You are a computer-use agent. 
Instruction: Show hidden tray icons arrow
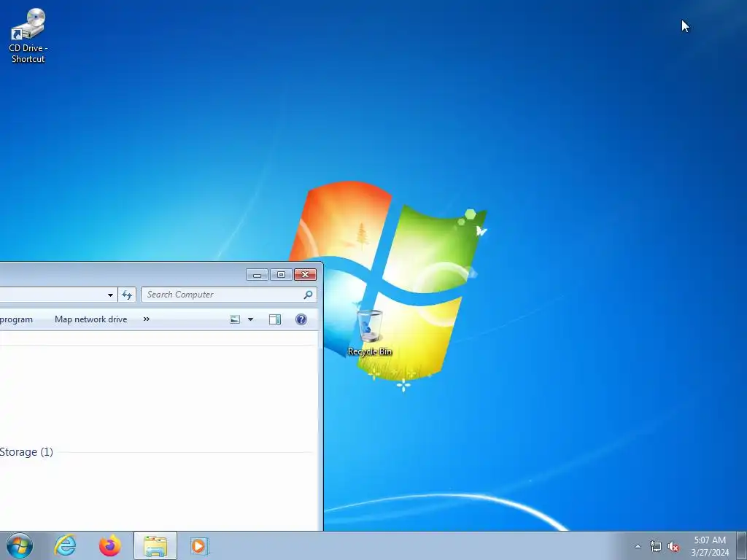638,547
